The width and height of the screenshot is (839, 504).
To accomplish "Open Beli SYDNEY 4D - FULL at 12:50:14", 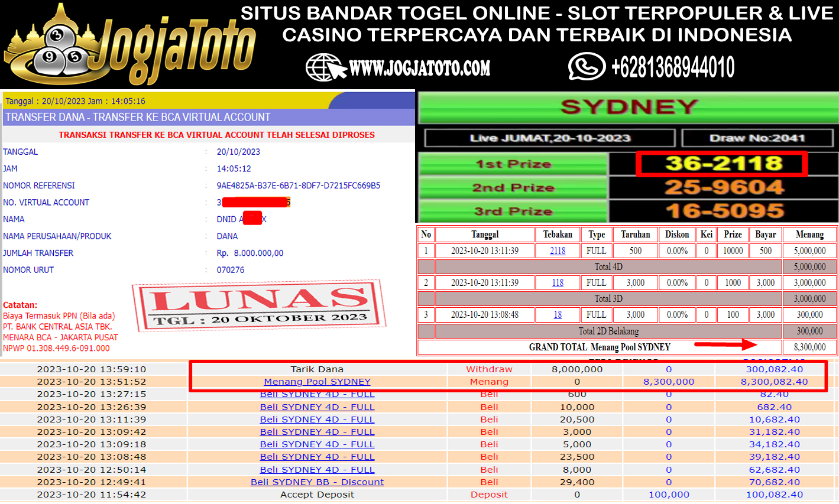I will (x=318, y=470).
